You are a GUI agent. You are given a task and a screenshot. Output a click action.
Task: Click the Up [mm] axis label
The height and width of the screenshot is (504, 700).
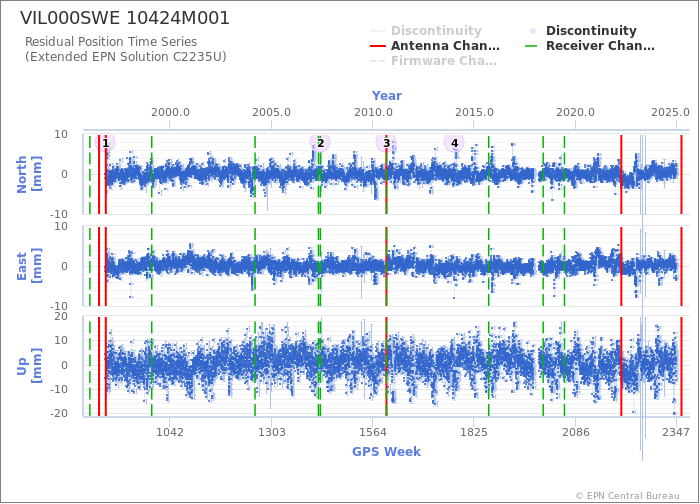pyautogui.click(x=29, y=366)
